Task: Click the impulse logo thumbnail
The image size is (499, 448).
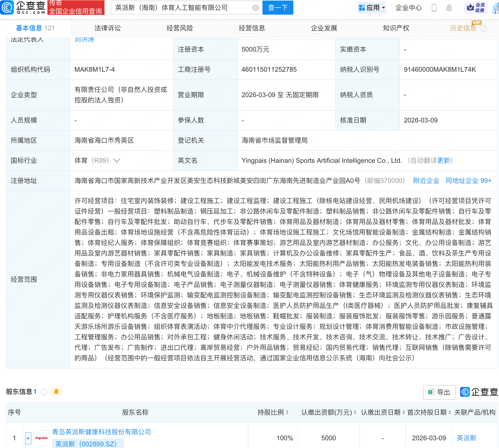Action: pyautogui.click(x=42, y=438)
